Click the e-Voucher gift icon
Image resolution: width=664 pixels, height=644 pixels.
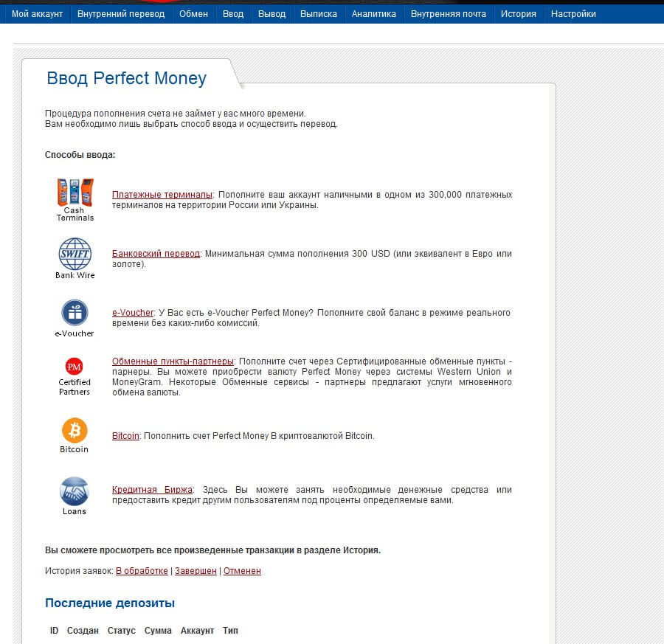point(75,313)
